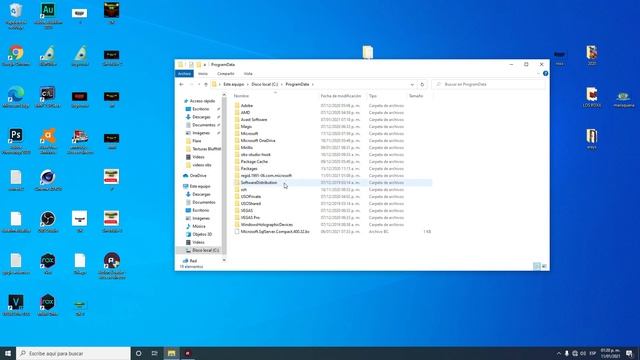
Task: Open the Inicio ribbon tab
Action: [203, 74]
